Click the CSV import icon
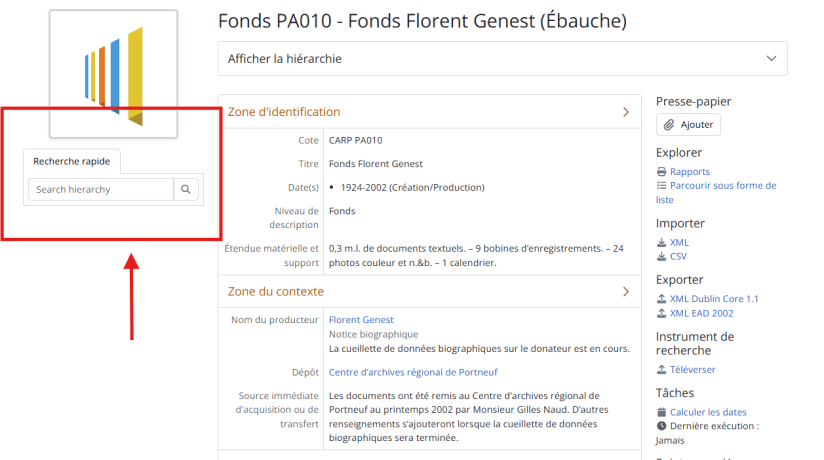This screenshot has height=460, width=824. pos(661,257)
